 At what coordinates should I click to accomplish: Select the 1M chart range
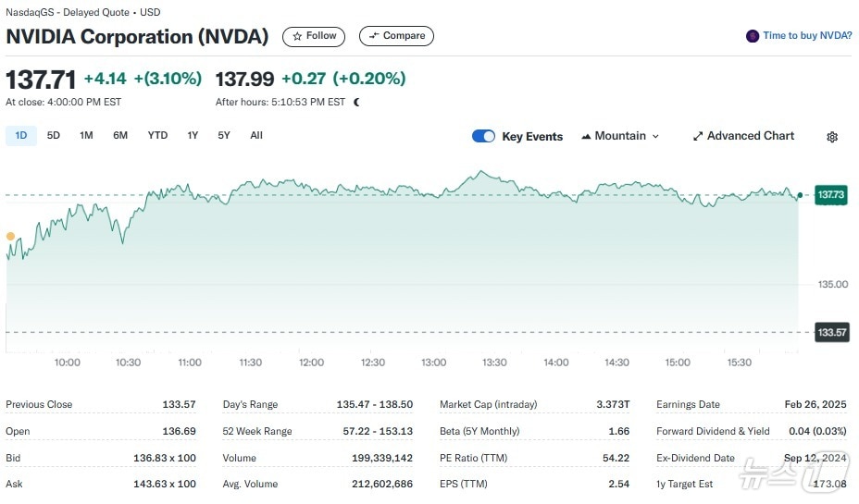coord(86,136)
